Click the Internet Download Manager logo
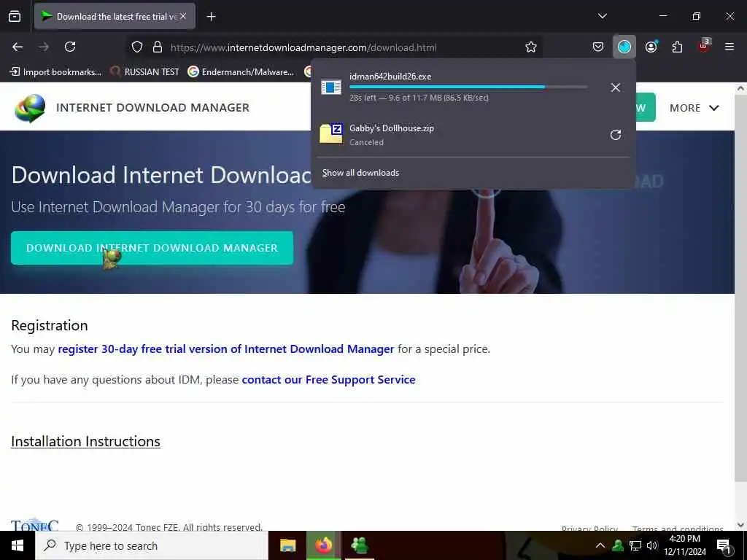Image resolution: width=747 pixels, height=560 pixels. tap(30, 108)
